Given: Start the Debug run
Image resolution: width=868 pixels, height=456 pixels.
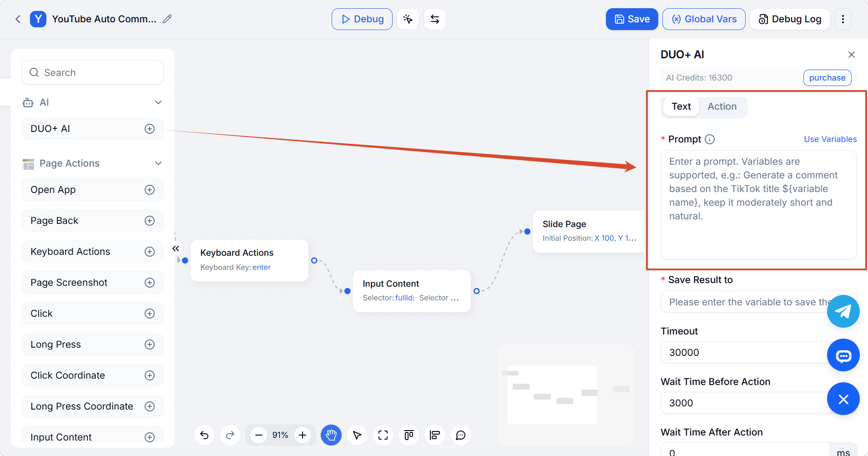Looking at the screenshot, I should 362,19.
